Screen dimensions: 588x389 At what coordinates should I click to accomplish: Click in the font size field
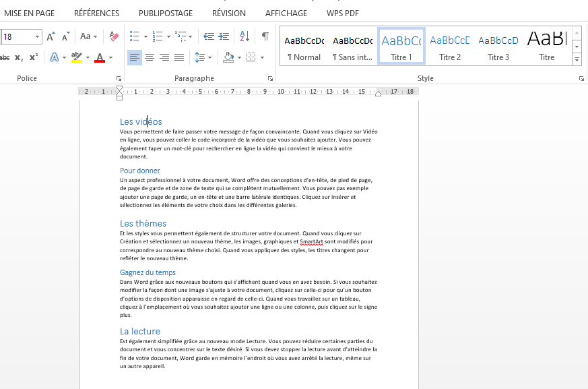pyautogui.click(x=18, y=37)
